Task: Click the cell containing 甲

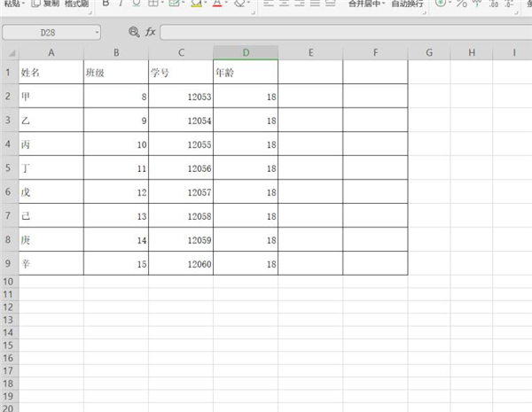Action: click(x=51, y=96)
